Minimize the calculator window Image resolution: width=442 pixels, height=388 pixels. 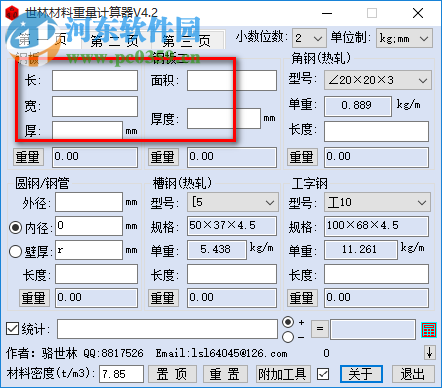pos(327,13)
